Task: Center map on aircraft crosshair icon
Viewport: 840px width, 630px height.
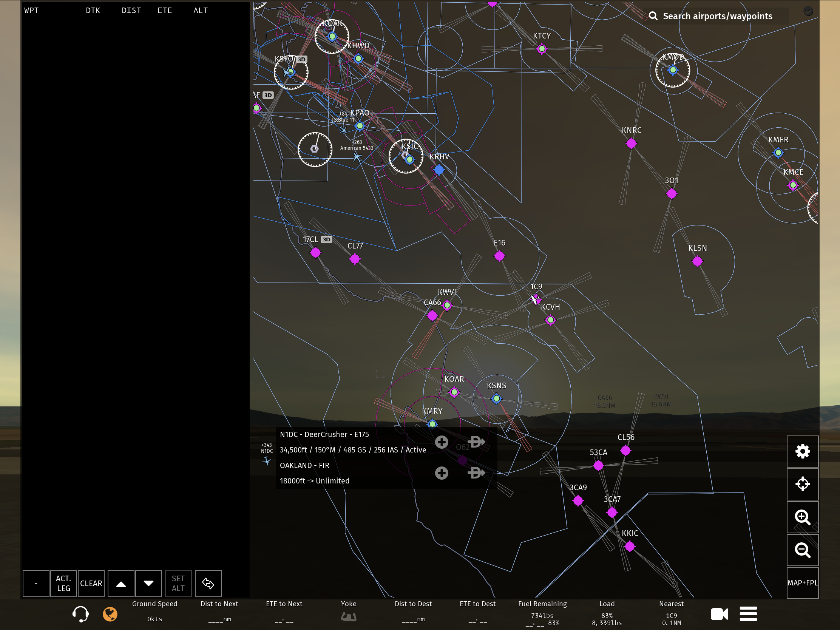Action: click(x=802, y=484)
